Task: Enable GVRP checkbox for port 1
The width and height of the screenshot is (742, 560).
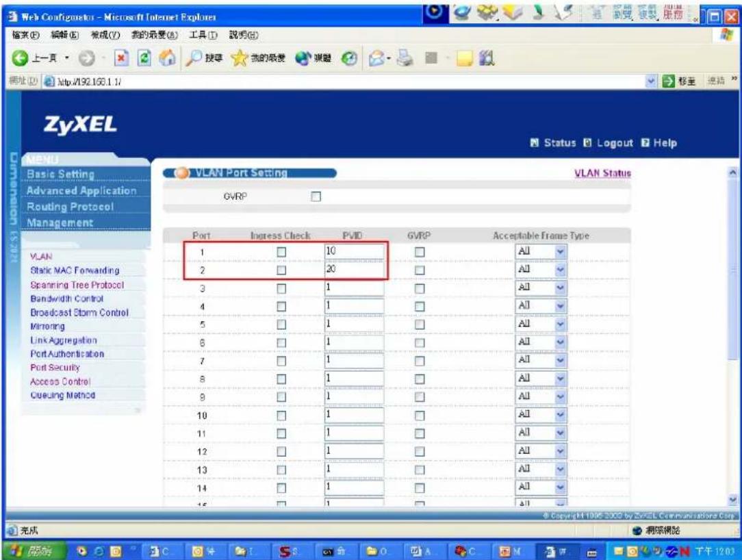Action: pos(420,252)
